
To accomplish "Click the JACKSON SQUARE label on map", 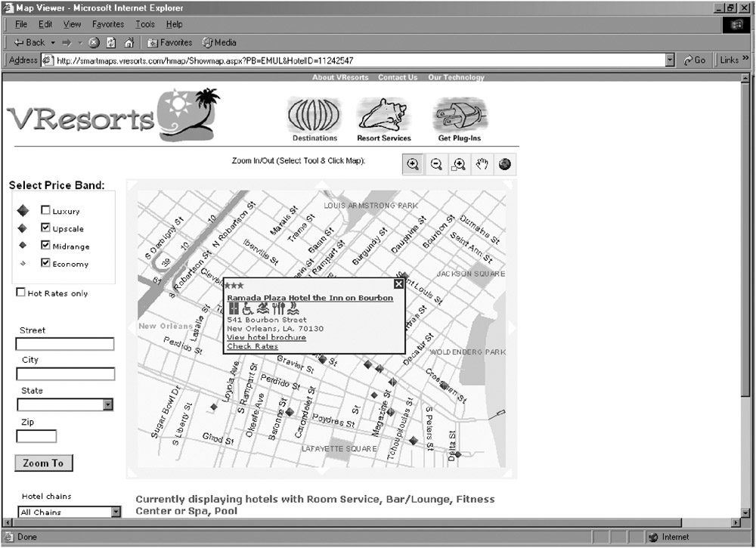I will [471, 274].
